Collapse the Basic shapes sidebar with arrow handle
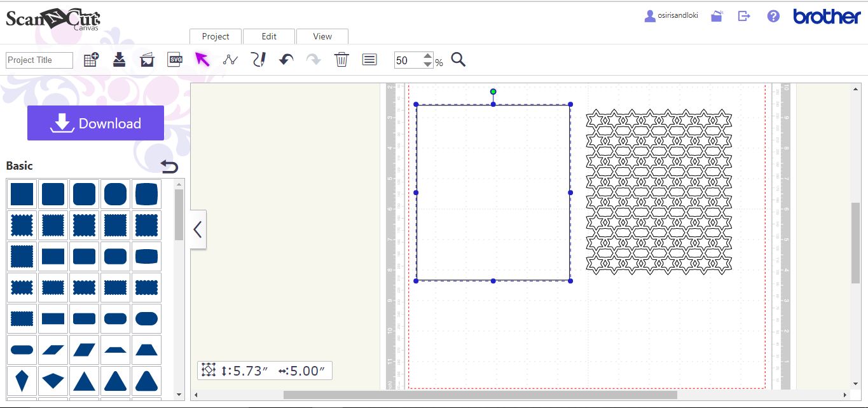 [x=198, y=229]
